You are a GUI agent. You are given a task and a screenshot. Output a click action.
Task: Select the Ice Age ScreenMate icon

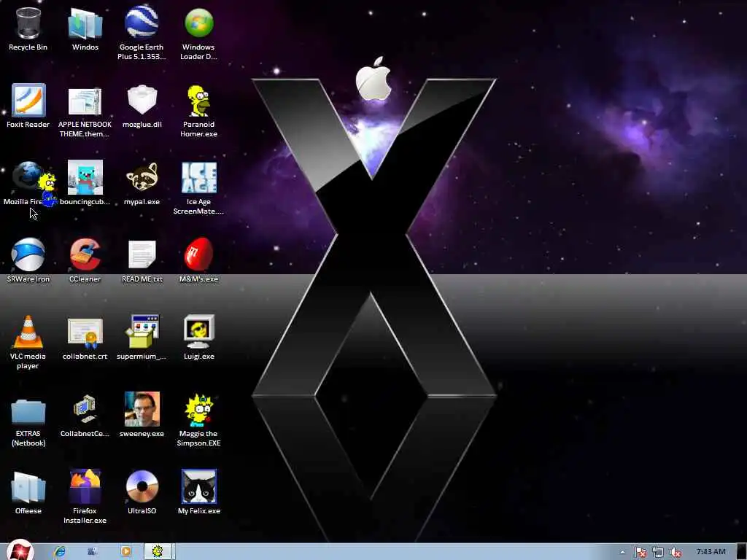pyautogui.click(x=198, y=178)
